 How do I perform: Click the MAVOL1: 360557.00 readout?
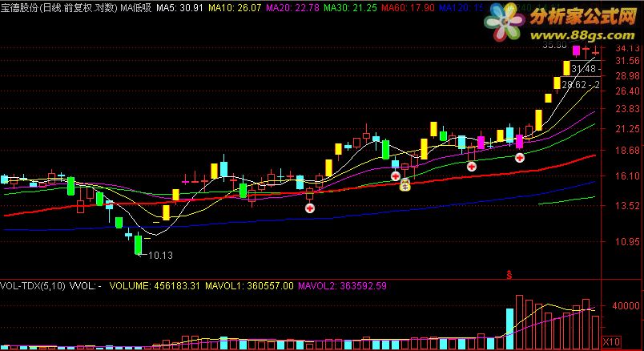tap(249, 285)
